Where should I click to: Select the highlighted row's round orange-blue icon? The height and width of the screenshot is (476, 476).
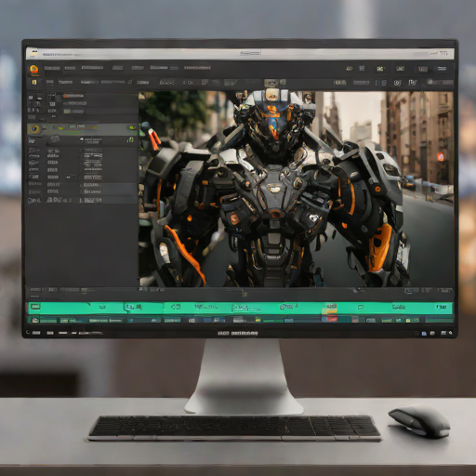[x=34, y=128]
